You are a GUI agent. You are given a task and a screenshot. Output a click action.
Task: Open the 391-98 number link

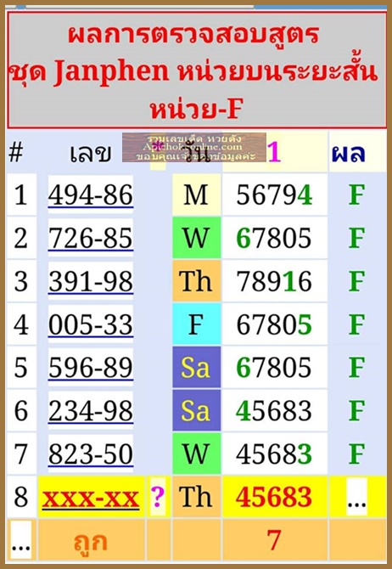pyautogui.click(x=91, y=281)
